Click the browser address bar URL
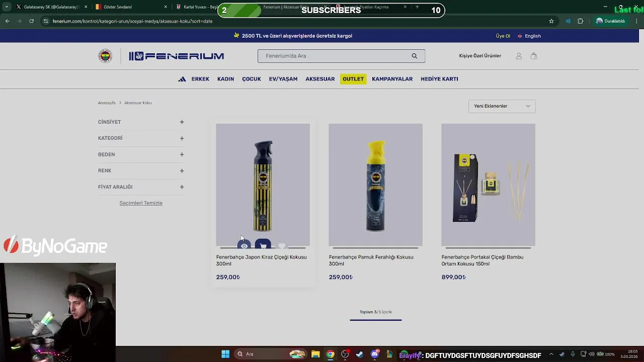 132,21
